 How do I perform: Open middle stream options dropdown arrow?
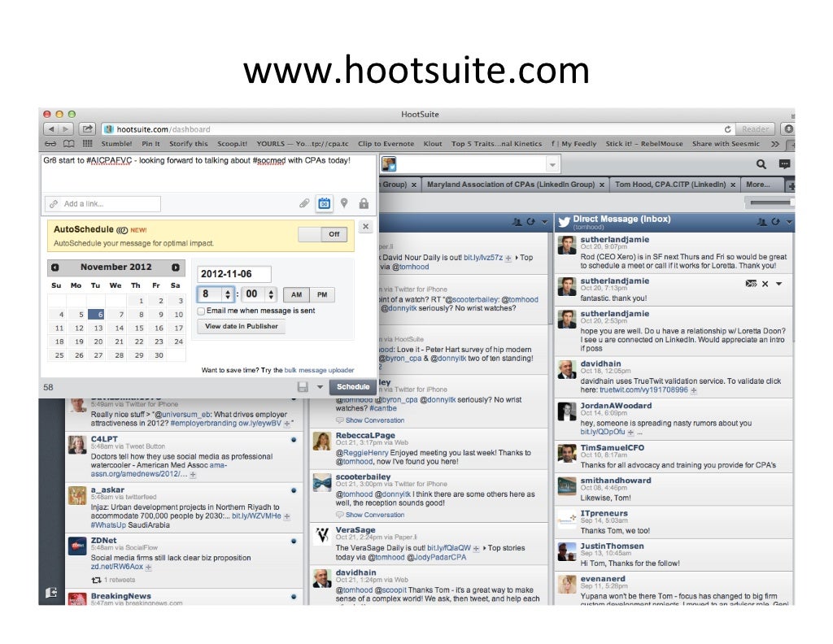click(544, 222)
